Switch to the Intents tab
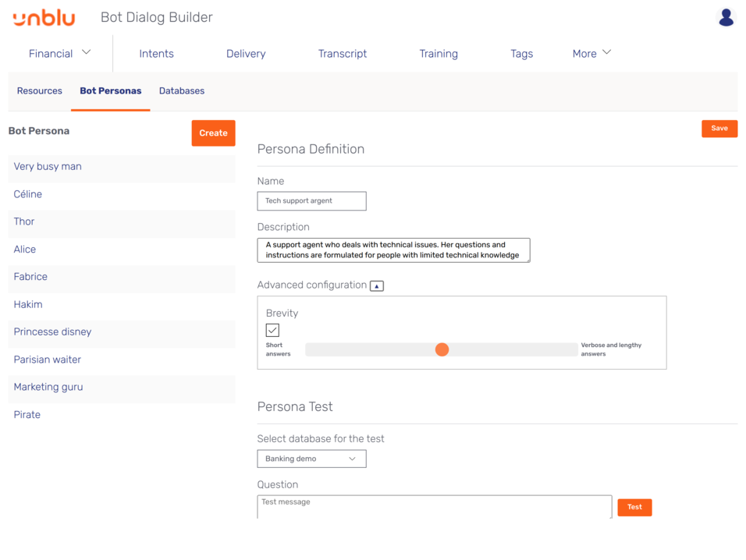746x560 pixels. pos(156,53)
